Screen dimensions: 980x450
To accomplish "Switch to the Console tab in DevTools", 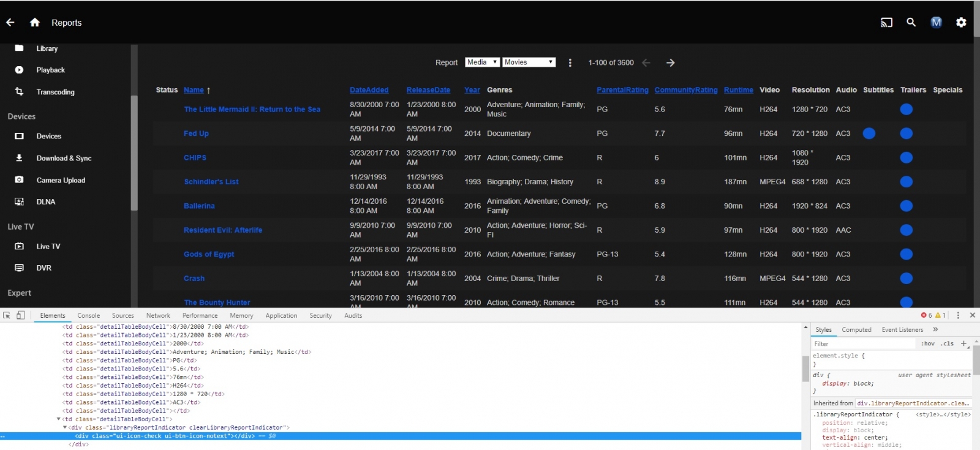I will tap(88, 315).
